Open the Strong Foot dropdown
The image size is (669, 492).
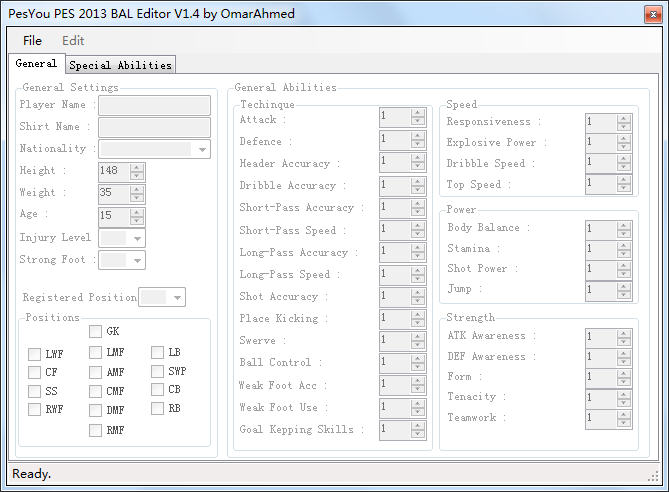point(122,260)
